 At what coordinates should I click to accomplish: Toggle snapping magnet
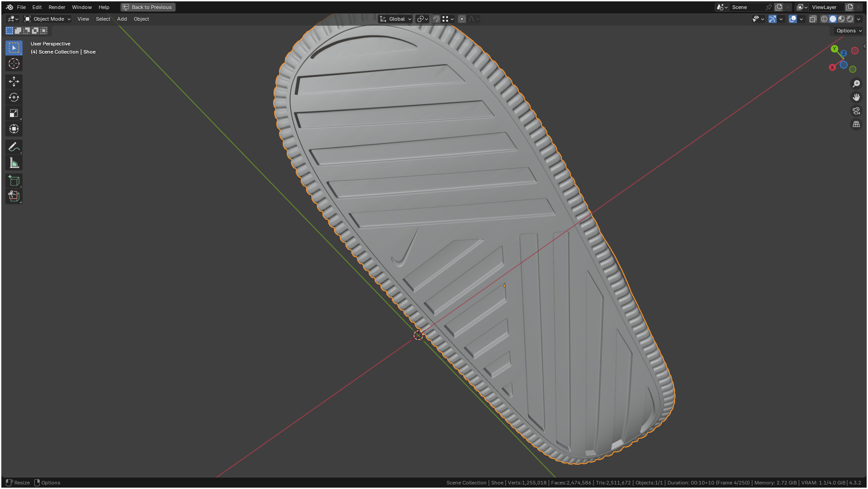436,19
